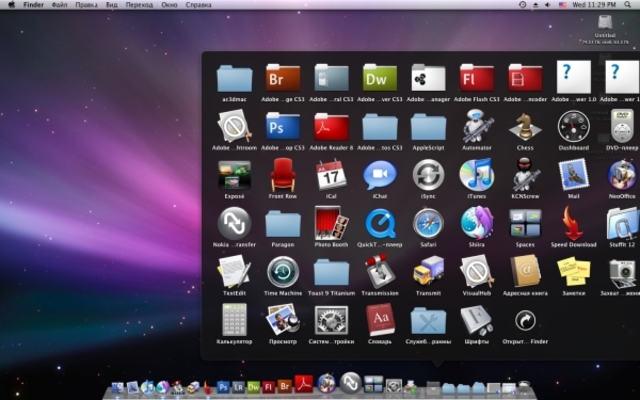Open the Trash in the Dock
Viewport: 640px width, 400px height.
[524, 387]
